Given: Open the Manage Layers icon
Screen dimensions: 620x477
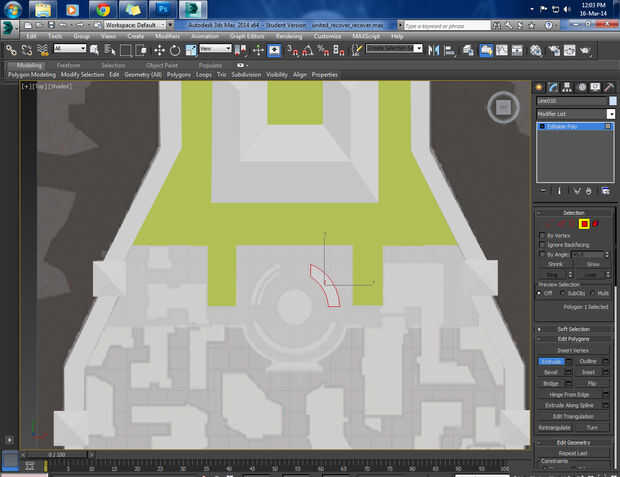Looking at the screenshot, I should (x=468, y=50).
